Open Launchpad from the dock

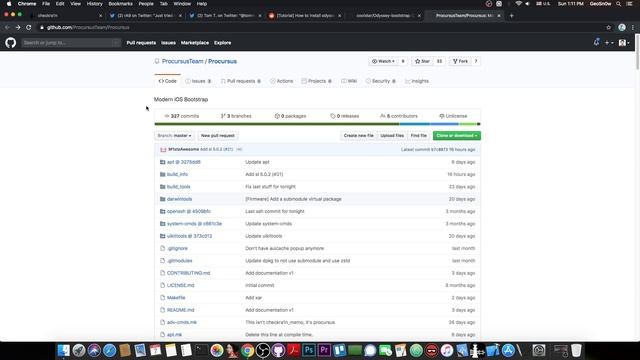click(x=79, y=350)
